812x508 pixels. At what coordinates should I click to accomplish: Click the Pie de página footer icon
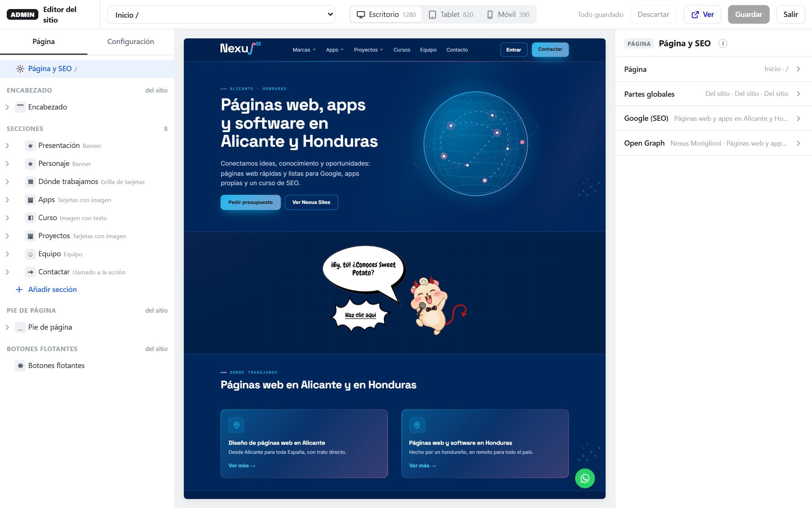click(20, 327)
